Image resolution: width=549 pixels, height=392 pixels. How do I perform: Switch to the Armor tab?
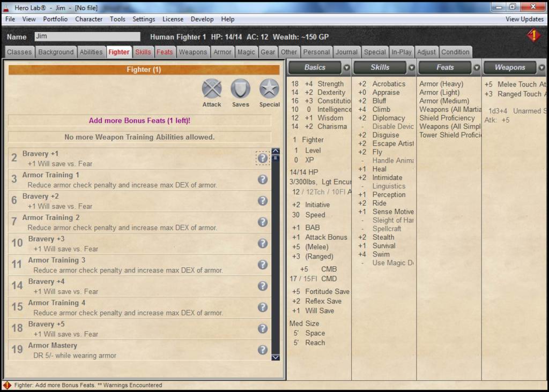222,52
